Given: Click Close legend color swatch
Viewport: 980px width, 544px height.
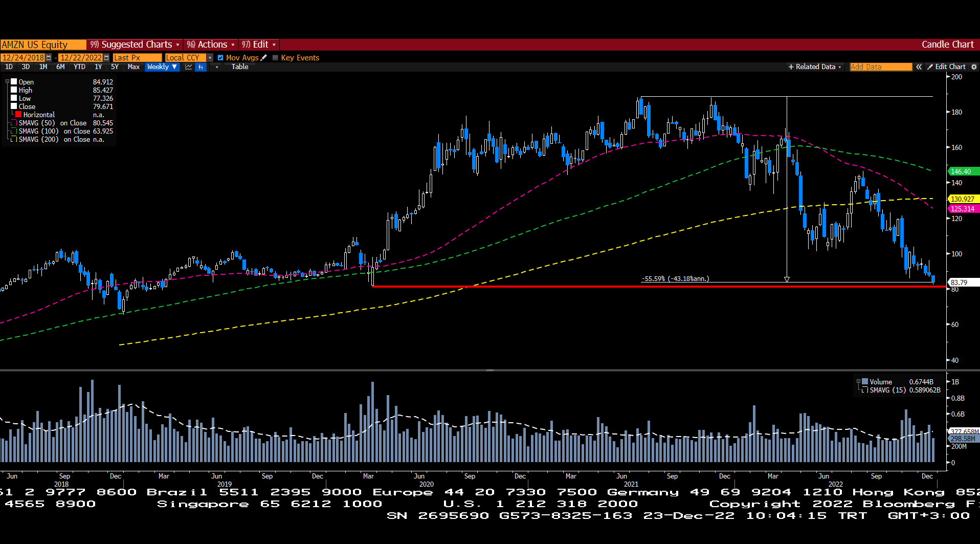Looking at the screenshot, I should (14, 106).
